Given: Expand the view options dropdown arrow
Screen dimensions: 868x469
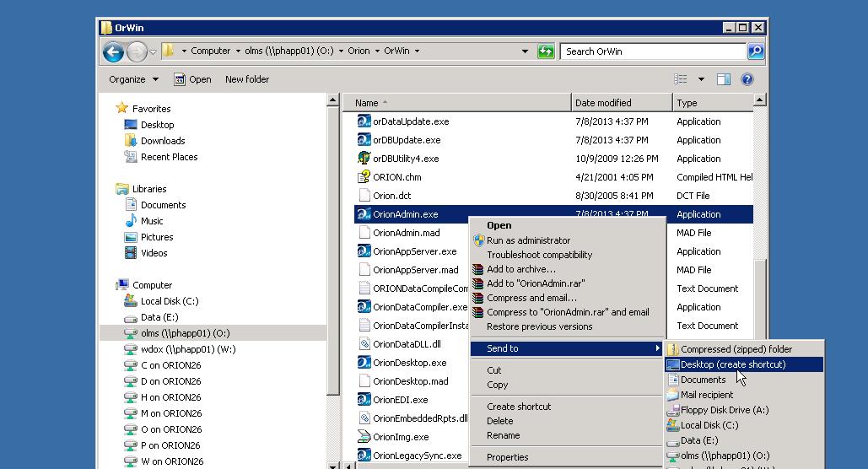Looking at the screenshot, I should pos(701,79).
